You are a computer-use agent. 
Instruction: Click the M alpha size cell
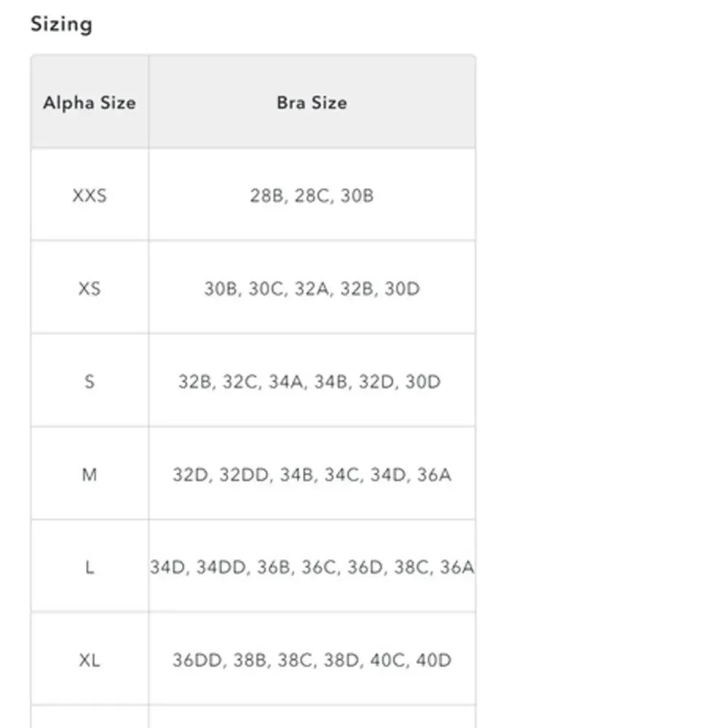(90, 474)
